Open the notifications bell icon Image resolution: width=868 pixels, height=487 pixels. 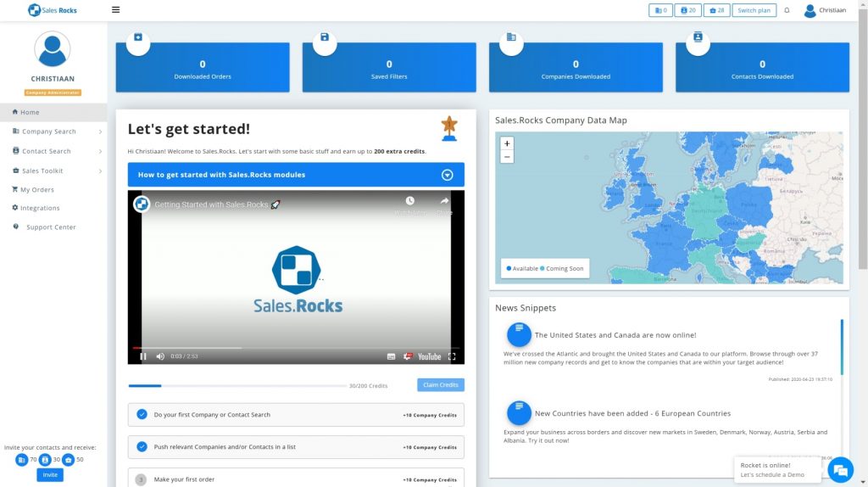coord(787,10)
